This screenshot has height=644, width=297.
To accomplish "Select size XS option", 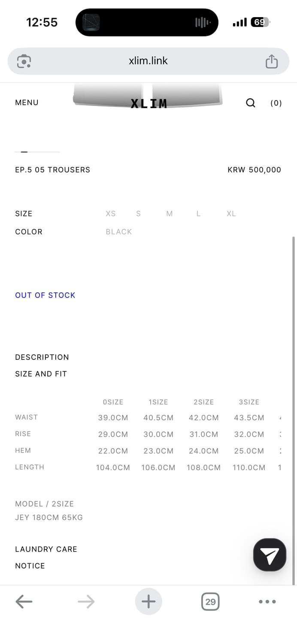I will [x=111, y=214].
